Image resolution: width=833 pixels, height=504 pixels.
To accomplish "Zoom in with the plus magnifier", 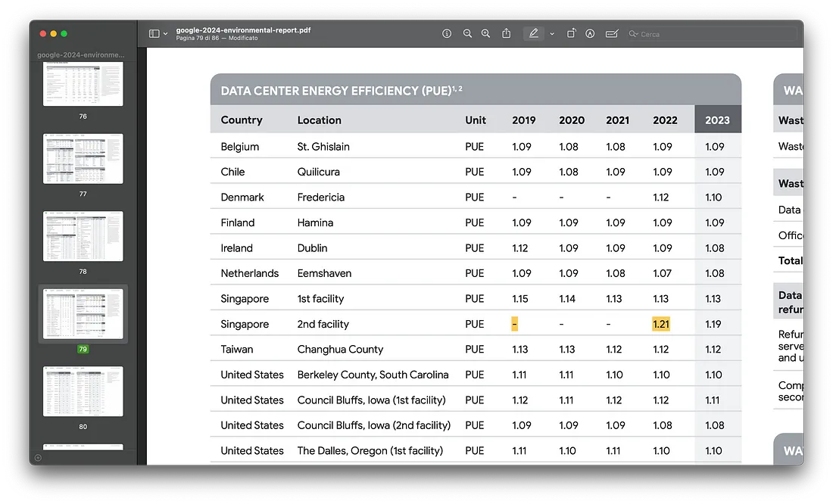I will tap(485, 33).
